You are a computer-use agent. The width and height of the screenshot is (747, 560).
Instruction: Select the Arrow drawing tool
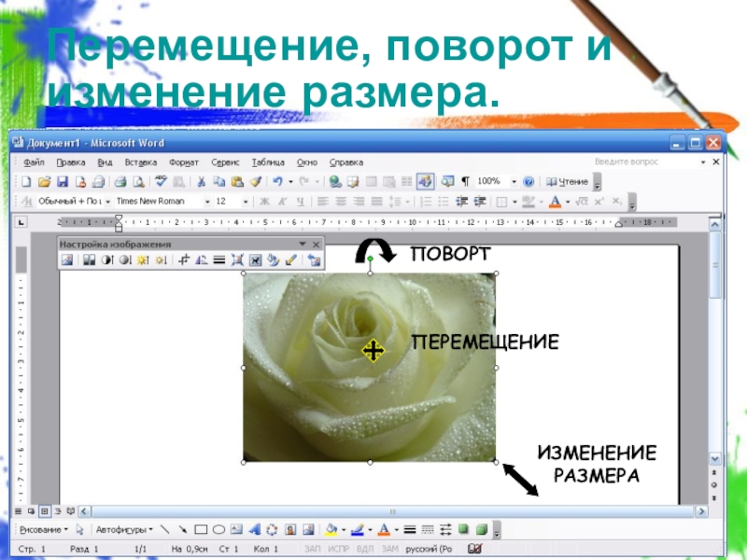point(182,529)
